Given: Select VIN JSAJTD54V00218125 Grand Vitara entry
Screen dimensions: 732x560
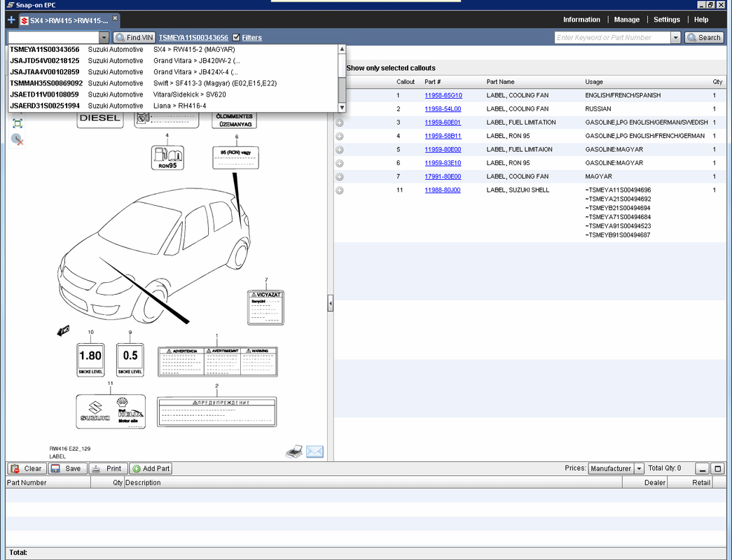Looking at the screenshot, I should tap(173, 61).
